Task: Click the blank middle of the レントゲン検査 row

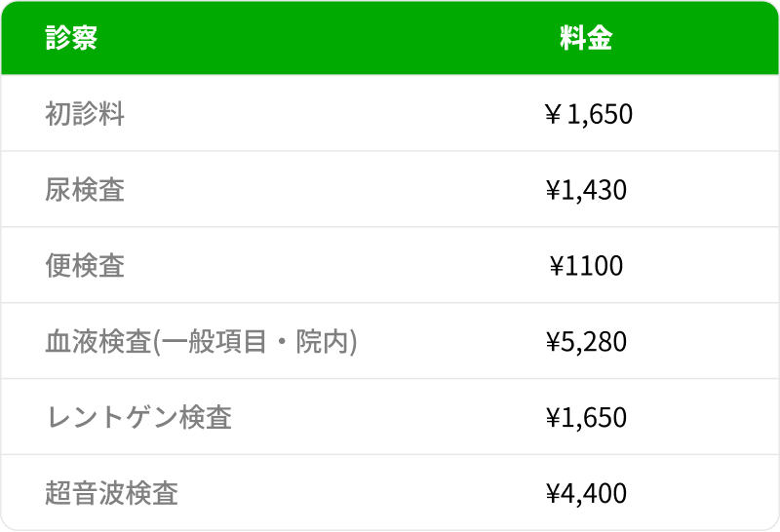Action: (x=380, y=418)
